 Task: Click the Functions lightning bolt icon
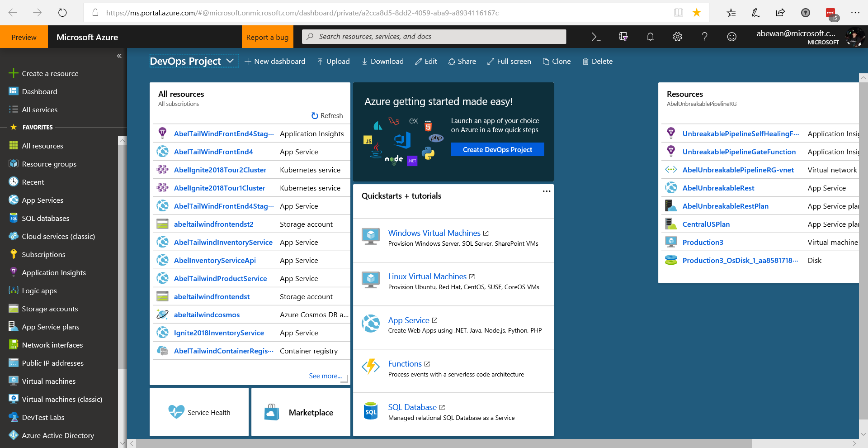pyautogui.click(x=371, y=367)
